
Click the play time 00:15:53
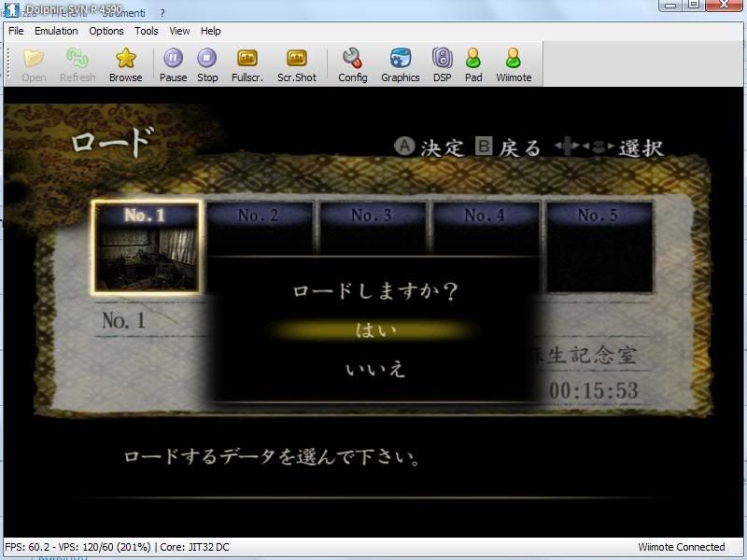pyautogui.click(x=593, y=391)
